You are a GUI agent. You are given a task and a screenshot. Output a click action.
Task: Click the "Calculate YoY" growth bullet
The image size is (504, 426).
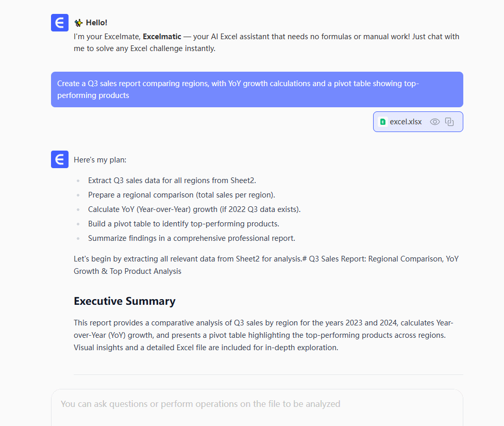(x=194, y=209)
